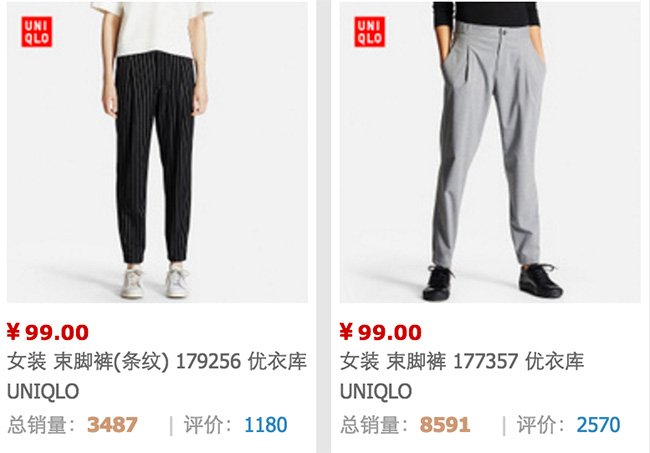Open product title containing 179256

[157, 376]
